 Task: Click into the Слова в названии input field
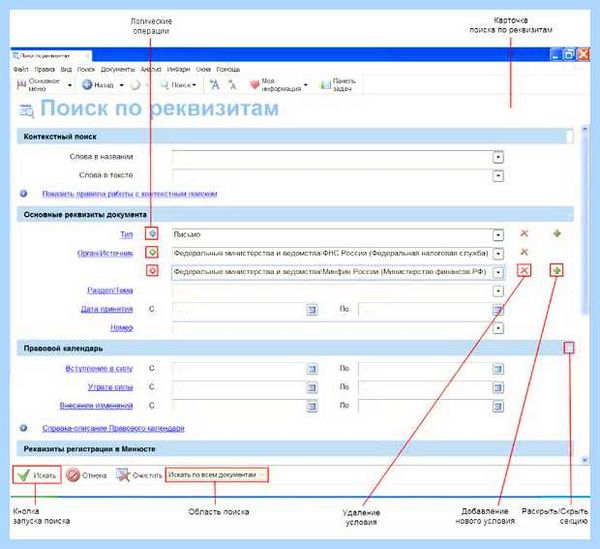(332, 157)
